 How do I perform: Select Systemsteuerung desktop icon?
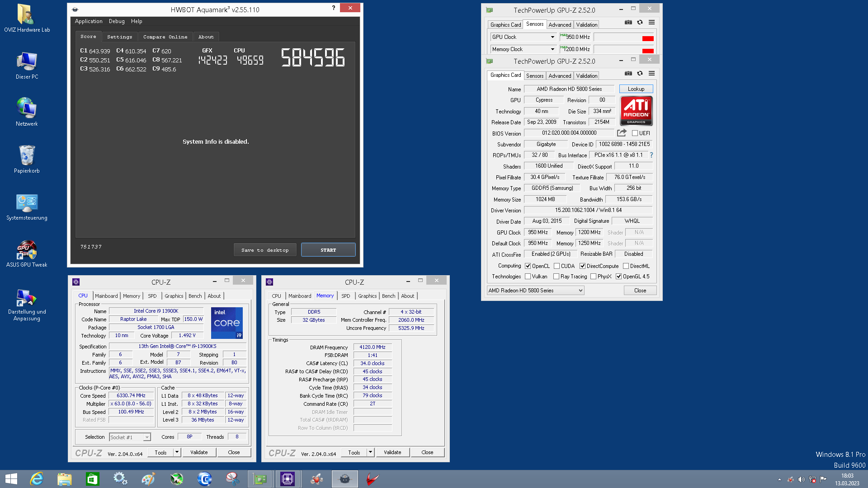click(27, 207)
